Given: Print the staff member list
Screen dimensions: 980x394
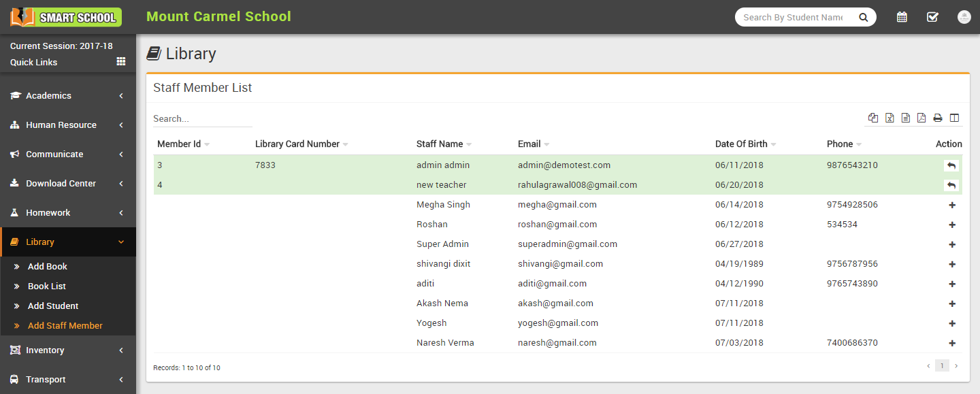Looking at the screenshot, I should click(x=938, y=118).
